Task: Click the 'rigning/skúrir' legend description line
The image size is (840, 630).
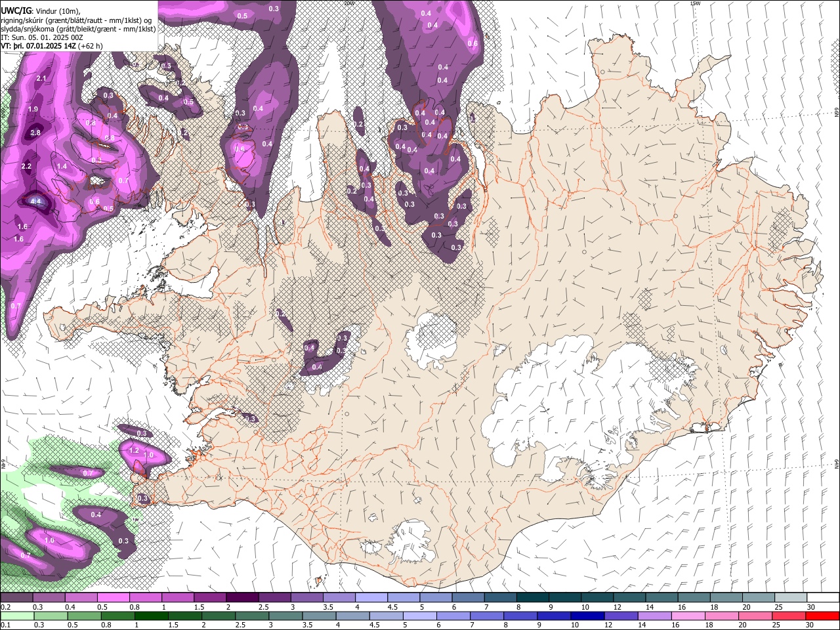Action: pos(76,20)
